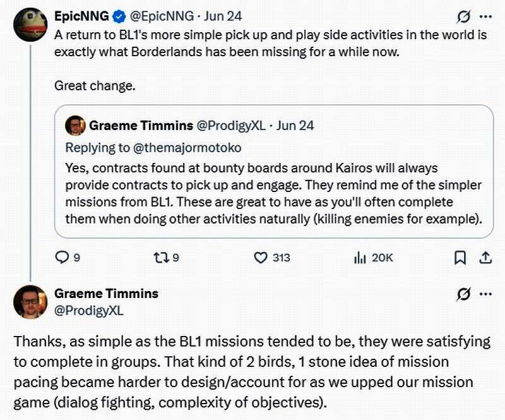
Task: Click the Grok icon on Graeme Timmins' reply
Action: click(x=463, y=294)
